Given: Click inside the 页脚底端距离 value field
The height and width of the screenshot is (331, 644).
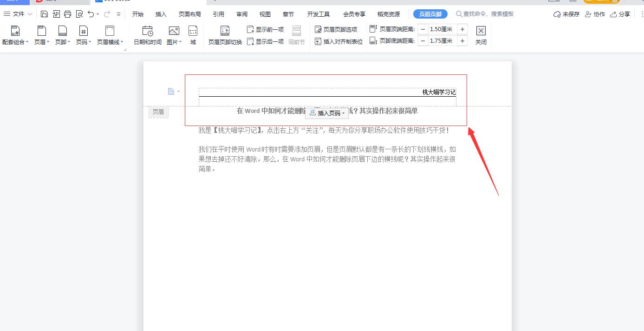Looking at the screenshot, I should coord(440,40).
